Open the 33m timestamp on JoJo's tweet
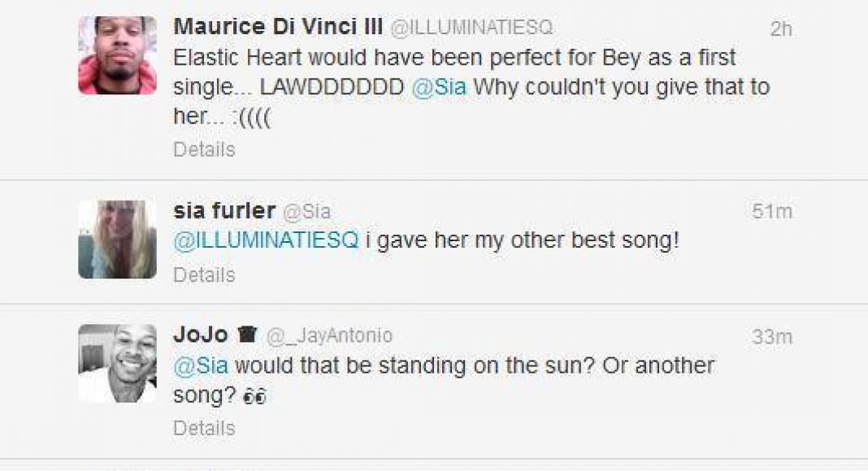 click(x=771, y=336)
